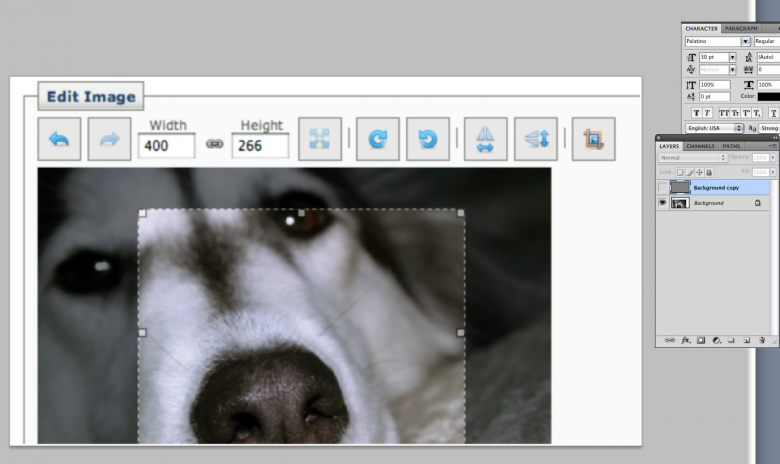Click the crop tool icon

tap(593, 139)
